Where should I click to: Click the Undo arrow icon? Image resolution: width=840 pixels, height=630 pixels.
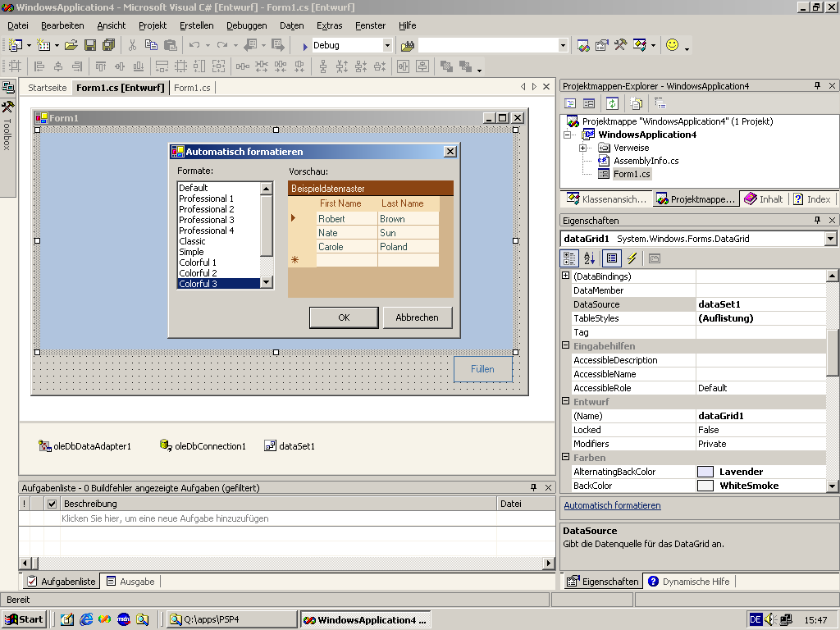pos(194,46)
